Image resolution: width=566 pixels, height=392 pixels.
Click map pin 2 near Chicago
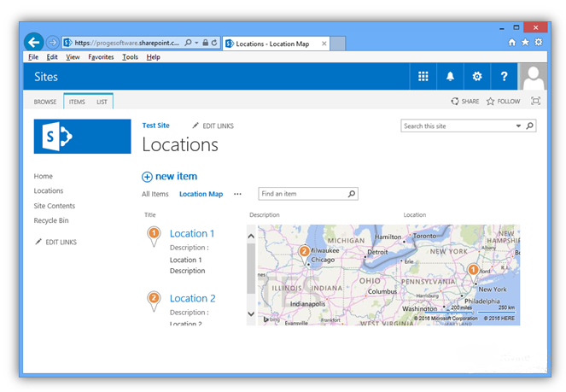tap(304, 255)
